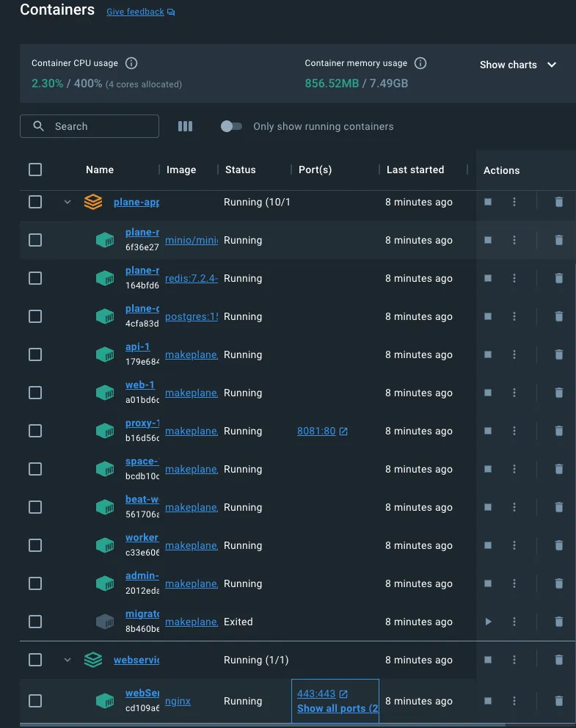Click the container Search field
This screenshot has height=728, width=576.
(90, 126)
